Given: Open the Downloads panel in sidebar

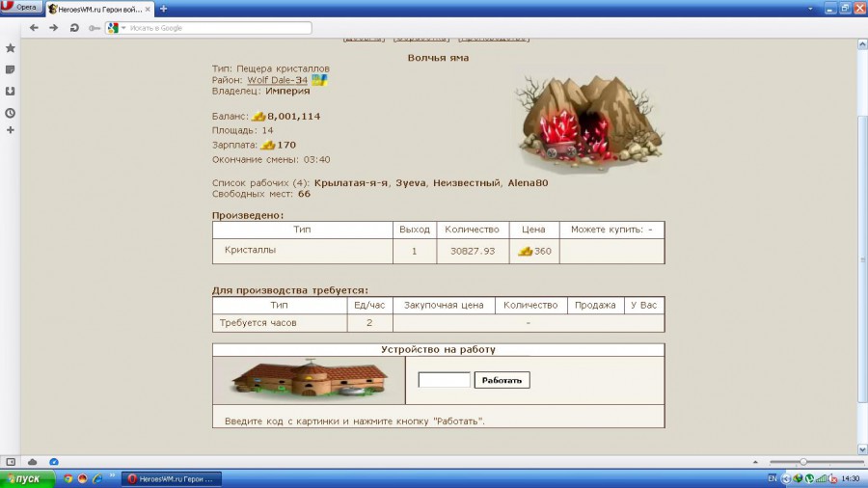Looking at the screenshot, I should [x=10, y=92].
